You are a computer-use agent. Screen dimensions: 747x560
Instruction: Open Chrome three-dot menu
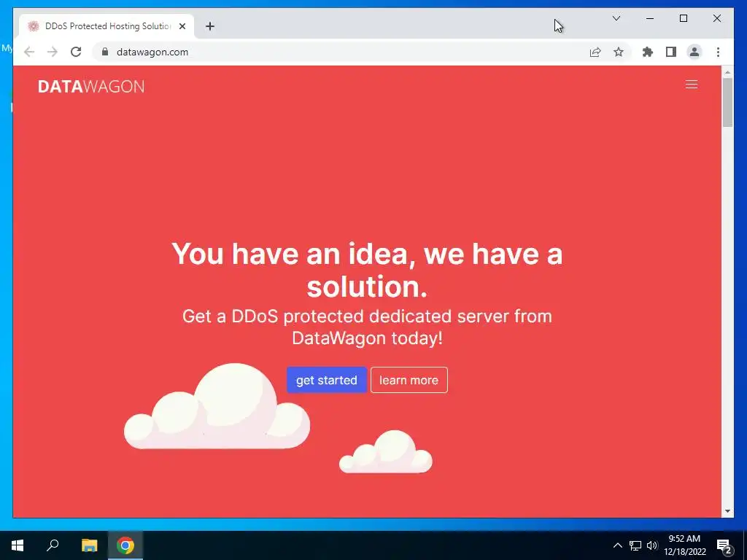pos(718,52)
